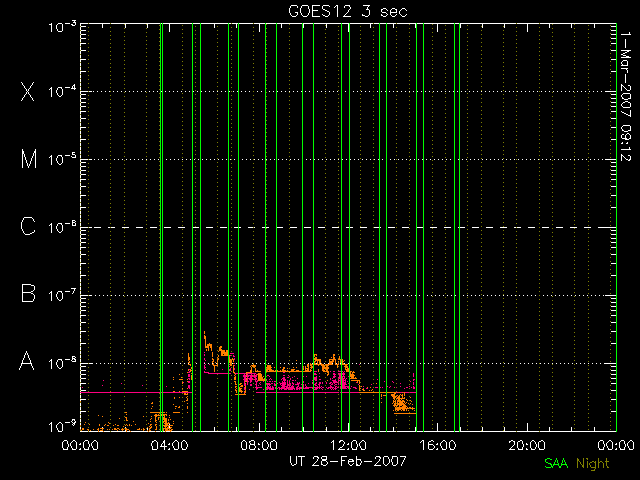Click the 10⁻³ y-axis value

pyautogui.click(x=62, y=27)
